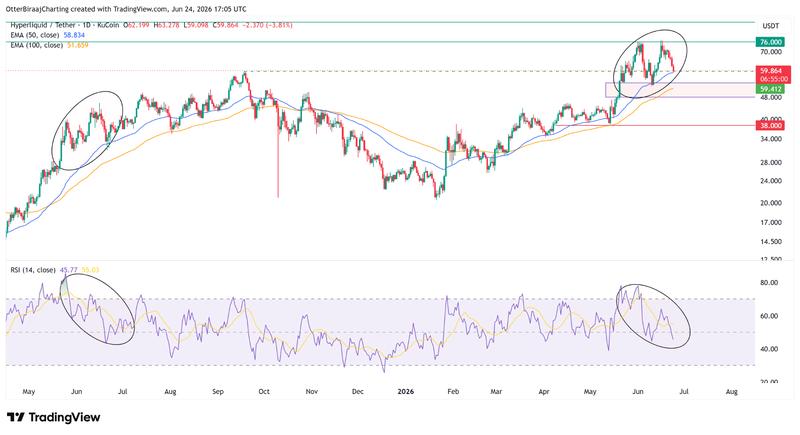Image resolution: width=800 pixels, height=435 pixels.
Task: Click the Jun label near chart's right end
Action: pyautogui.click(x=638, y=392)
